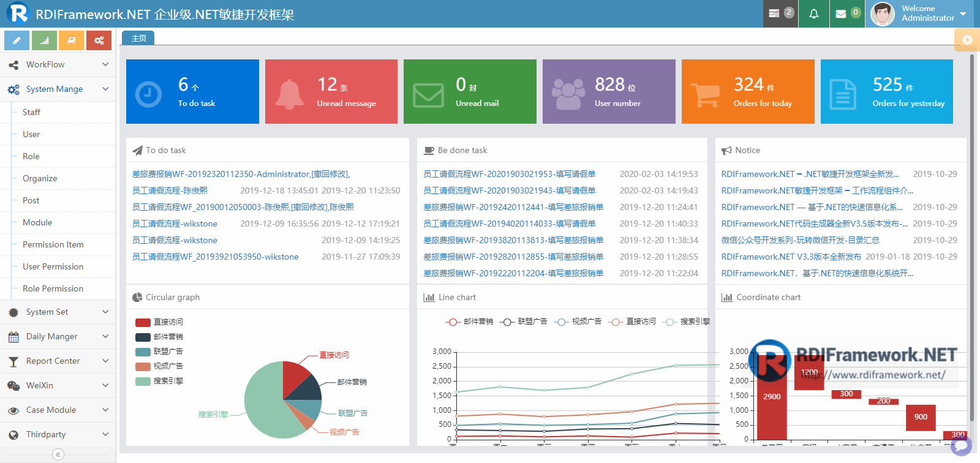Viewport: 980px width, 463px height.
Task: Open the task list icon with badge 2
Action: point(780,13)
